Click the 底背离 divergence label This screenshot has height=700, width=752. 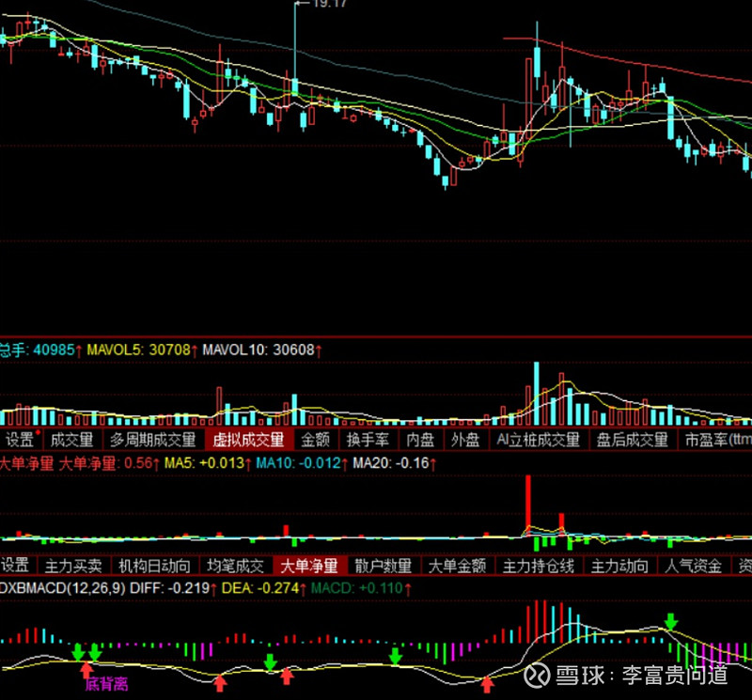(x=106, y=684)
